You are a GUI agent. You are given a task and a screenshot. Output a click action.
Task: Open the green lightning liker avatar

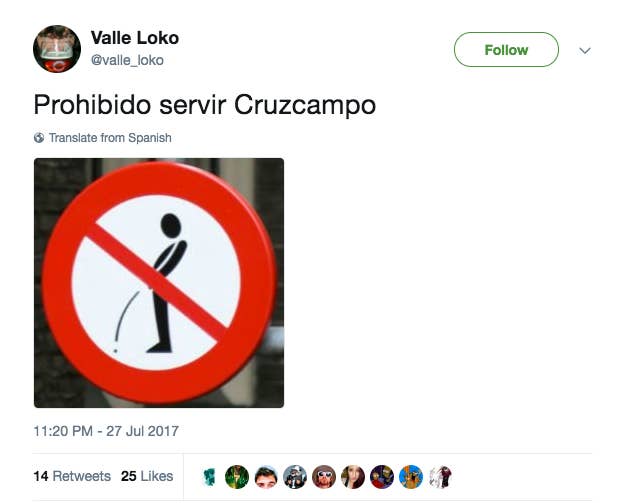click(x=237, y=477)
